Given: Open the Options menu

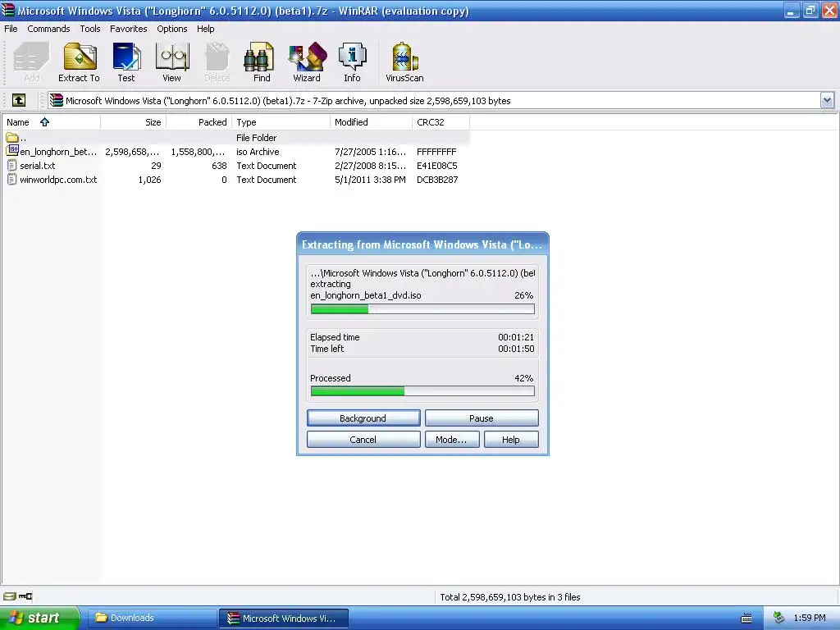Looking at the screenshot, I should click(172, 29).
